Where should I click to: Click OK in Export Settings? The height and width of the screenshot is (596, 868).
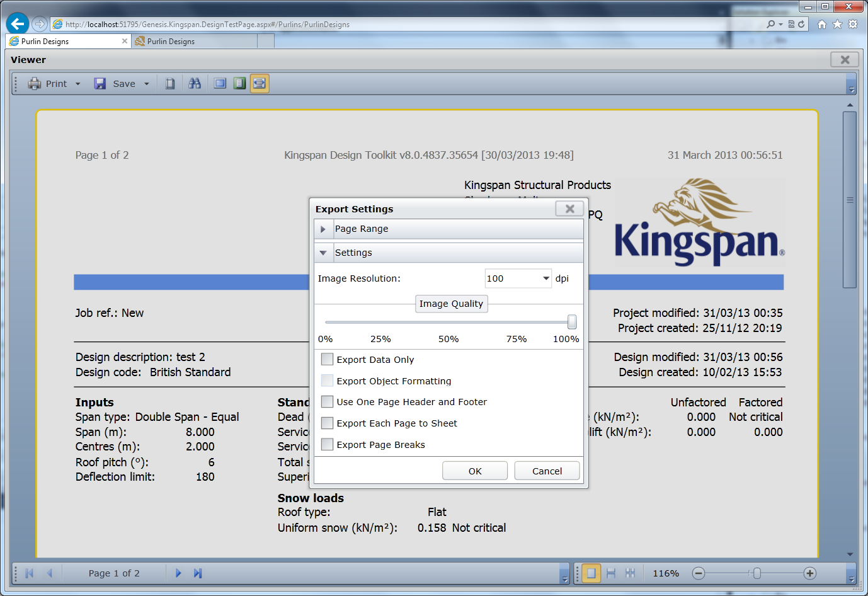tap(475, 471)
